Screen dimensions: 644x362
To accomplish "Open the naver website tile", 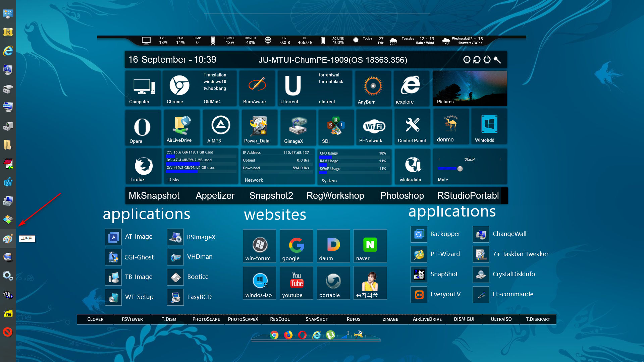I will 370,246.
